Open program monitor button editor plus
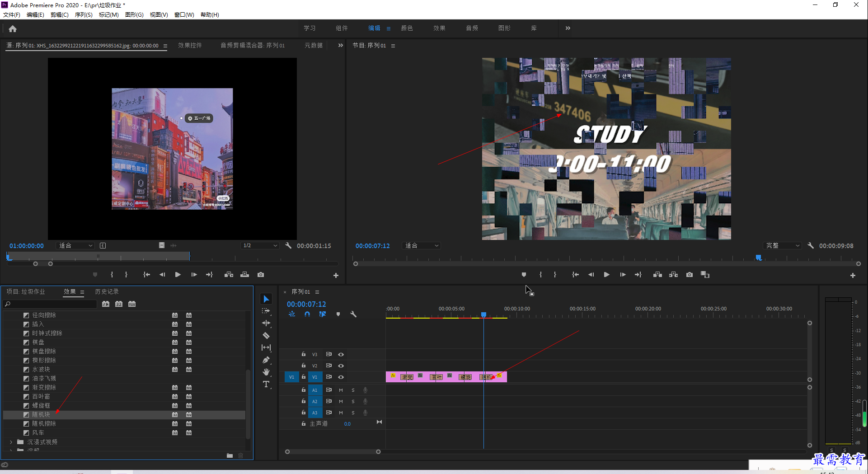Screen dimensions: 868x474 click(853, 275)
